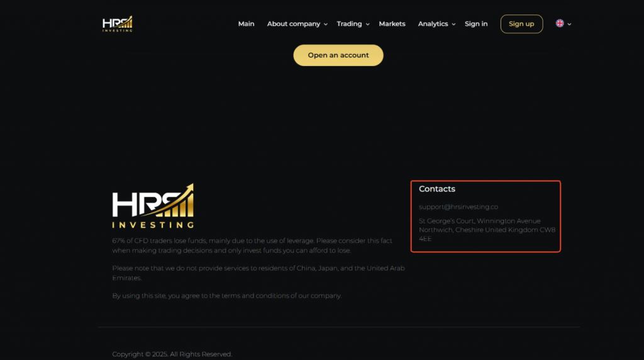Click the 67% of CFD traders warning text
The height and width of the screenshot is (360, 644).
(252, 245)
